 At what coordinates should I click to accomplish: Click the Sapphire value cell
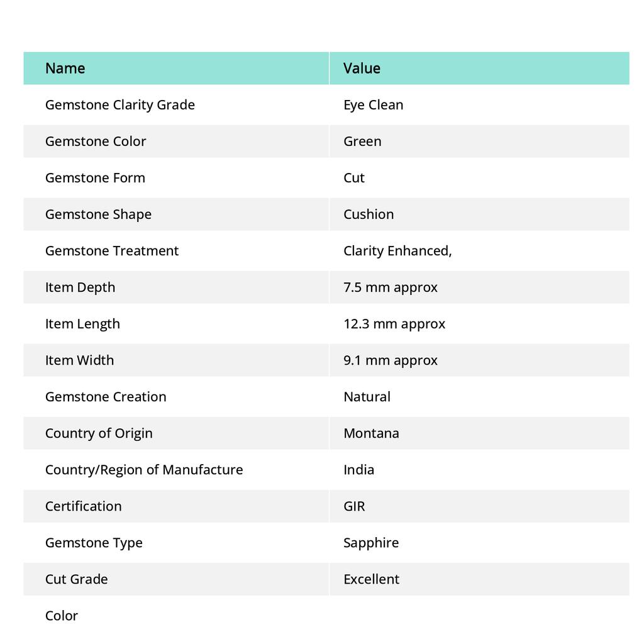point(371,543)
